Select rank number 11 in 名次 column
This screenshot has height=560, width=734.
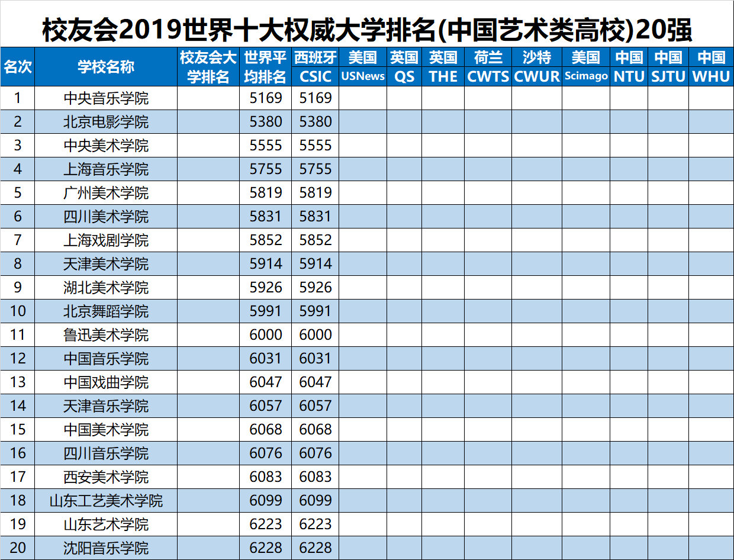(18, 335)
